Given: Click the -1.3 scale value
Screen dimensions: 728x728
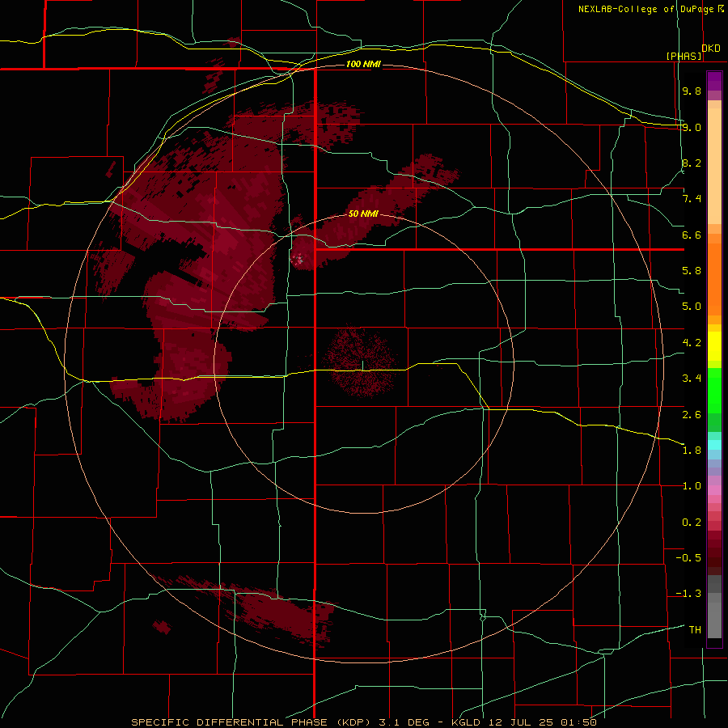Looking at the screenshot, I should (688, 594).
